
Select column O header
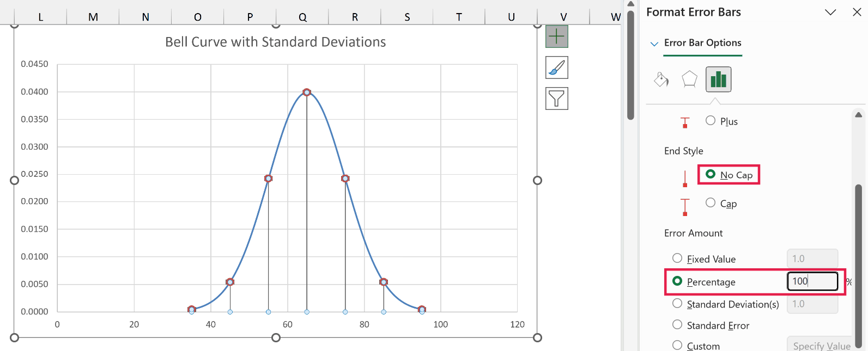[x=198, y=17]
